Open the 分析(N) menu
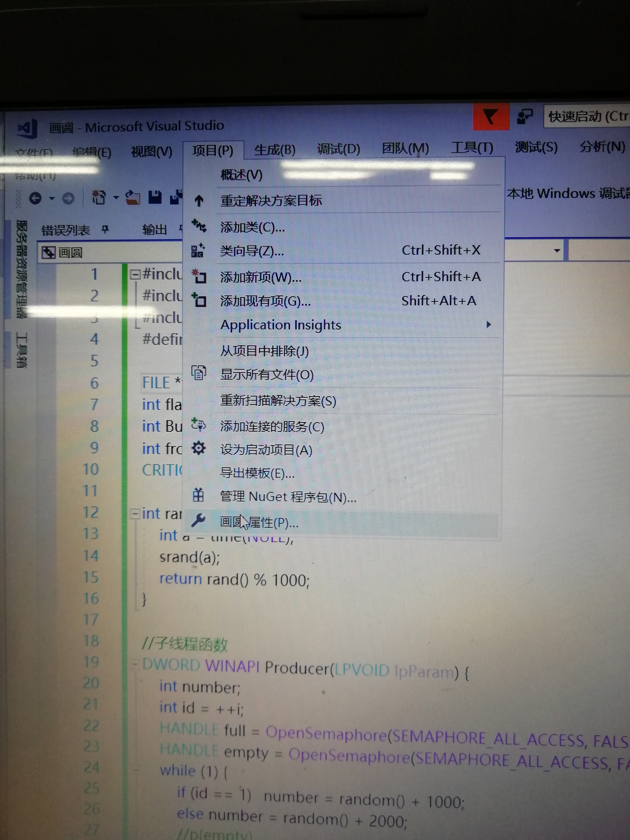 coord(602,146)
